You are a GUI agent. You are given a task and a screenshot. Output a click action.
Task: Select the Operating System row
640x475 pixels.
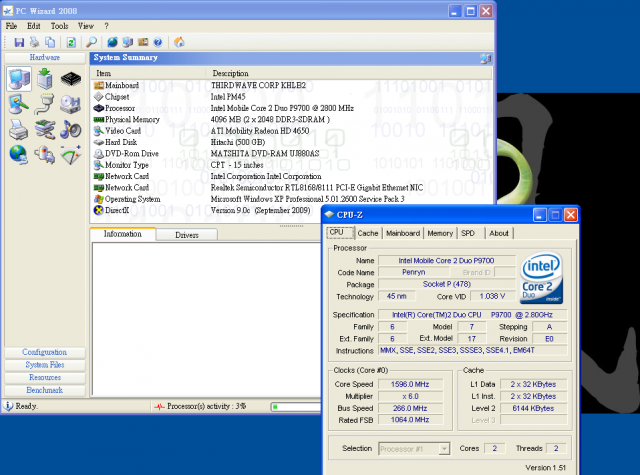tap(291, 199)
